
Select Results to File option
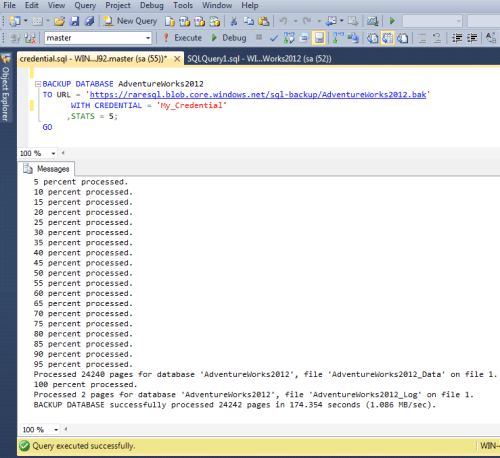pos(402,38)
